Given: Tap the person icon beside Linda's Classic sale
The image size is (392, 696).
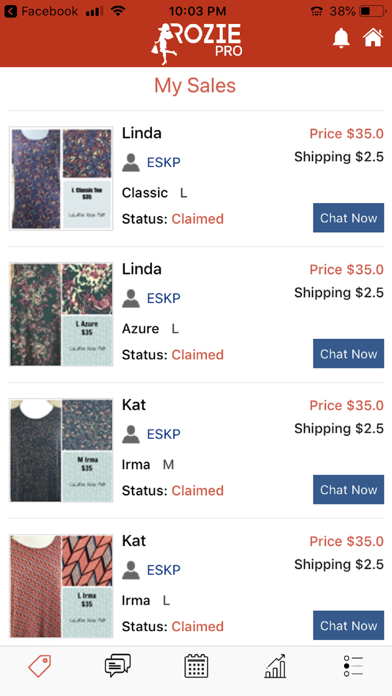Looking at the screenshot, I should [131, 162].
